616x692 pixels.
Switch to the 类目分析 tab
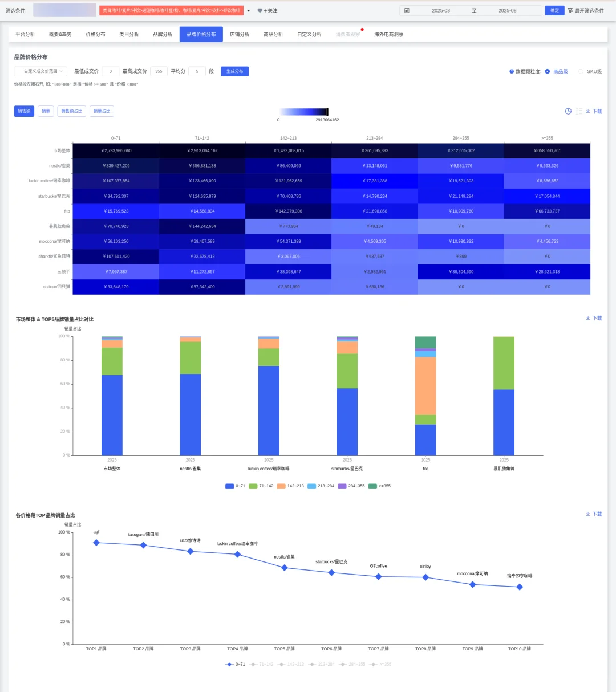click(129, 35)
